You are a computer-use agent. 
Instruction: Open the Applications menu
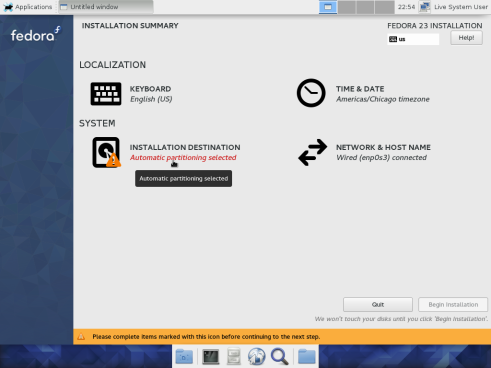(x=28, y=7)
